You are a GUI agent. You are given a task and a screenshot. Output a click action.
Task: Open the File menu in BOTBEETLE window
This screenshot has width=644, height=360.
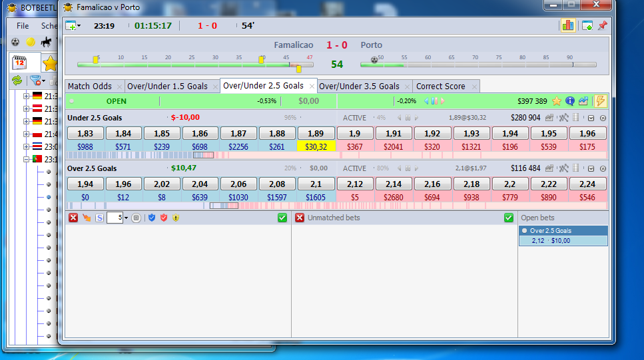[x=23, y=26]
